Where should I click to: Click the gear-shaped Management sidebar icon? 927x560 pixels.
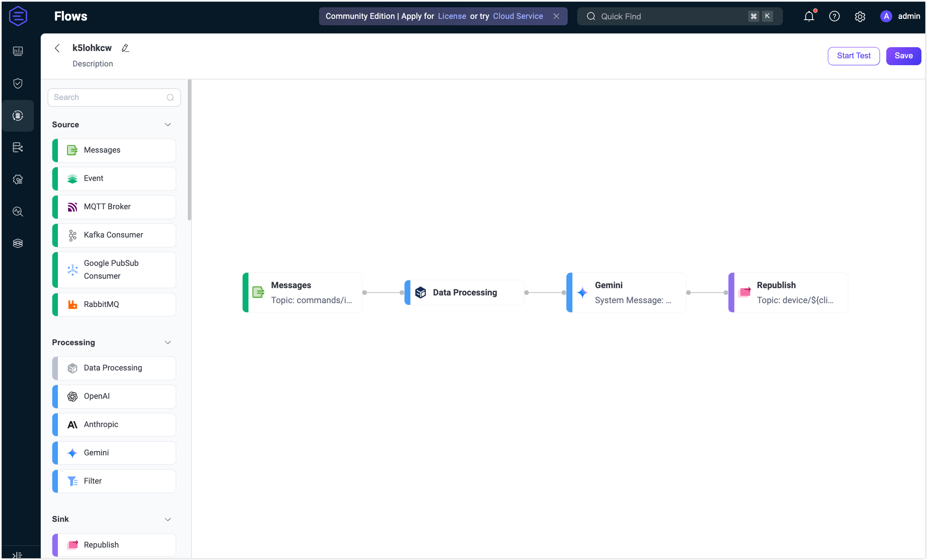pos(18,179)
